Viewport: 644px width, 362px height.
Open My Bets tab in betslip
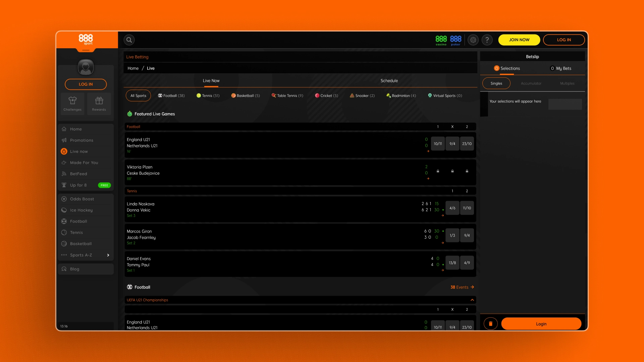click(561, 68)
